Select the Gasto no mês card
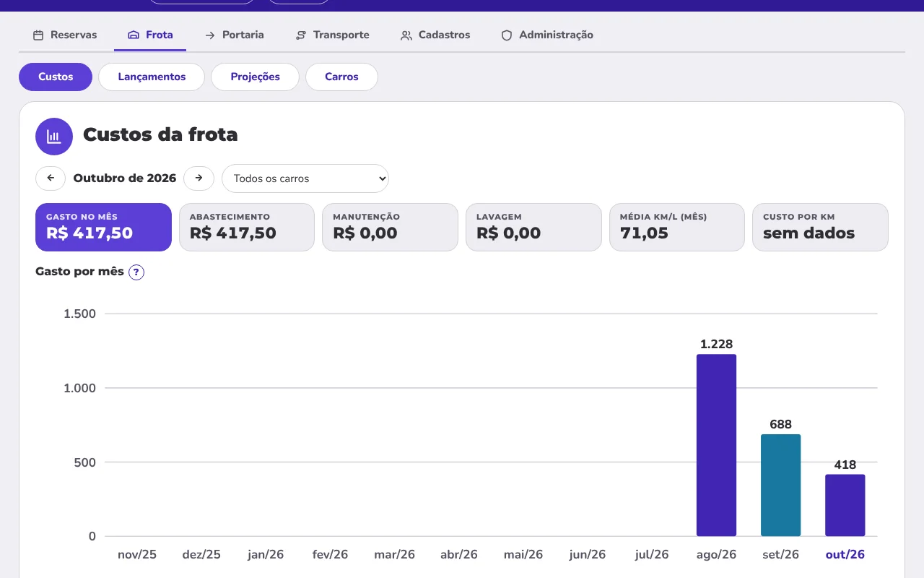924x578 pixels. coord(103,227)
